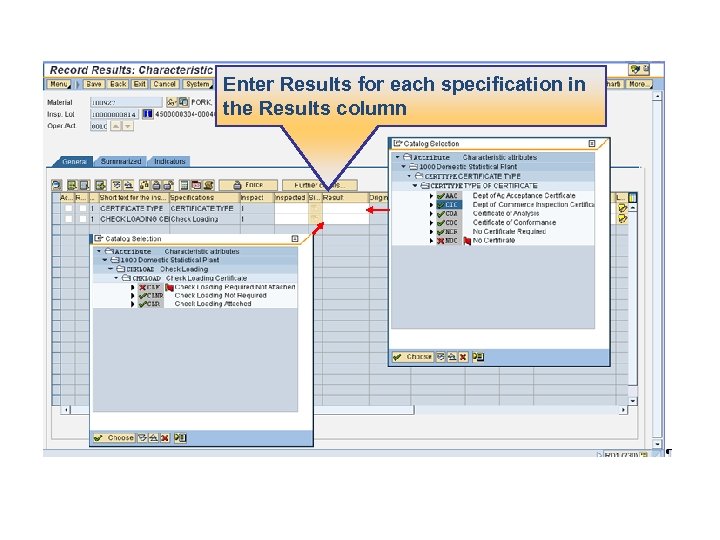Viewport: 720px width, 540px height.
Task: Expand the AAC Dept of Ag Acceptance Certificate code
Action: [x=432, y=196]
